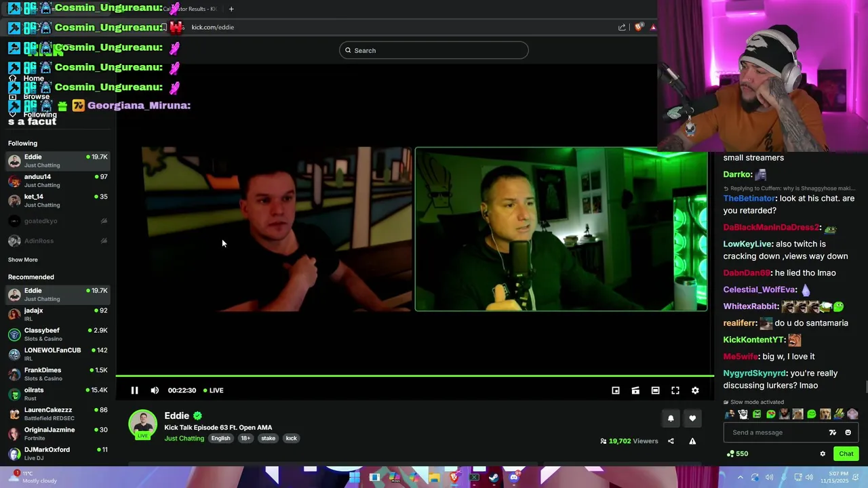Open DJMarkOxford recommended channel
The height and width of the screenshot is (488, 868).
coord(58,453)
